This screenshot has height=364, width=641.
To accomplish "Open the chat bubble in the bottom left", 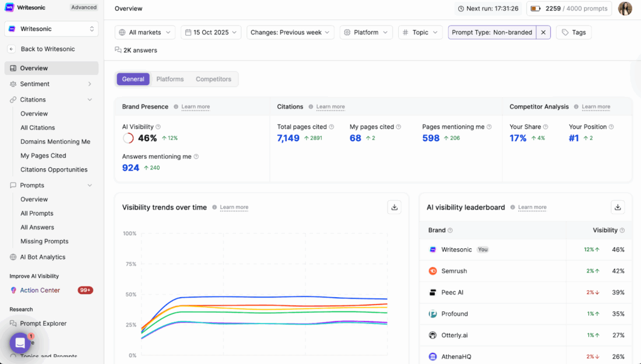I will 19,342.
